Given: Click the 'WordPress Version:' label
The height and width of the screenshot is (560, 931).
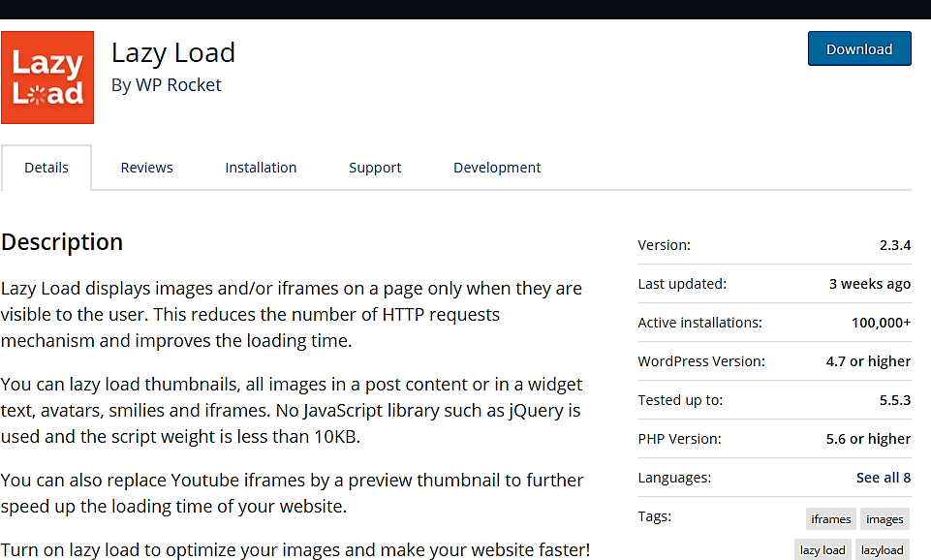Looking at the screenshot, I should pyautogui.click(x=701, y=361).
